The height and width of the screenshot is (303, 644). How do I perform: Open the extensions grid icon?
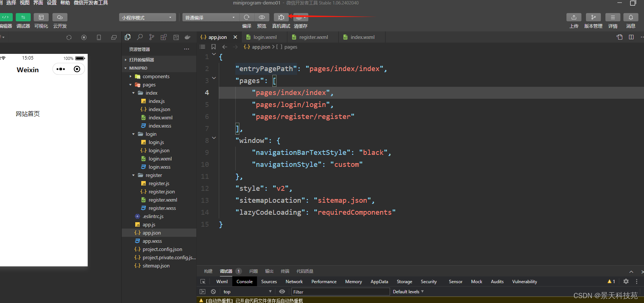click(x=164, y=37)
